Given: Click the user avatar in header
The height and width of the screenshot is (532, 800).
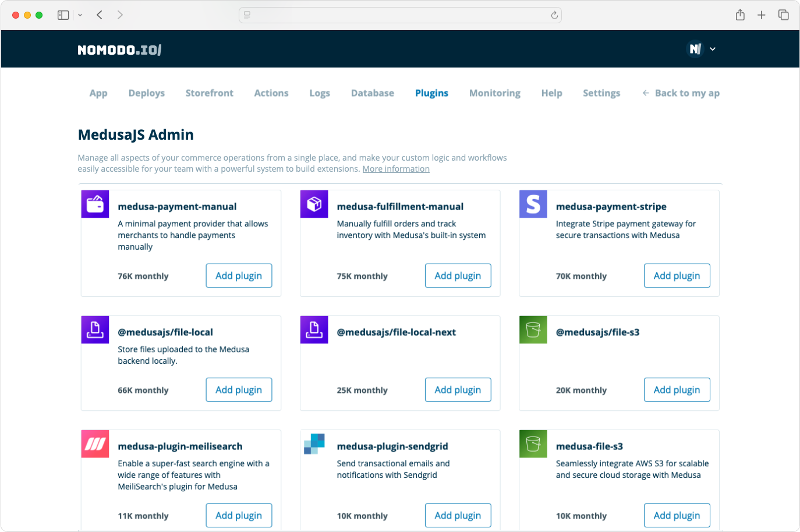Looking at the screenshot, I should coord(695,49).
